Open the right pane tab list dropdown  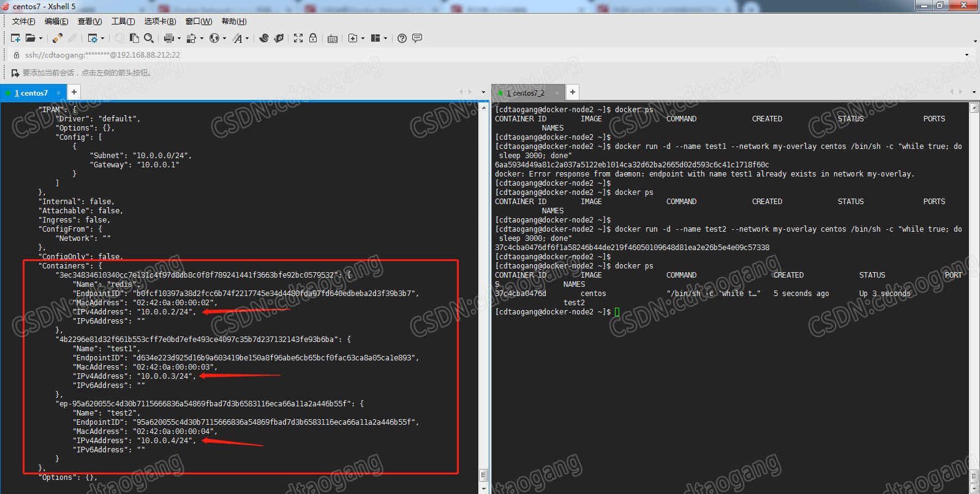[974, 93]
